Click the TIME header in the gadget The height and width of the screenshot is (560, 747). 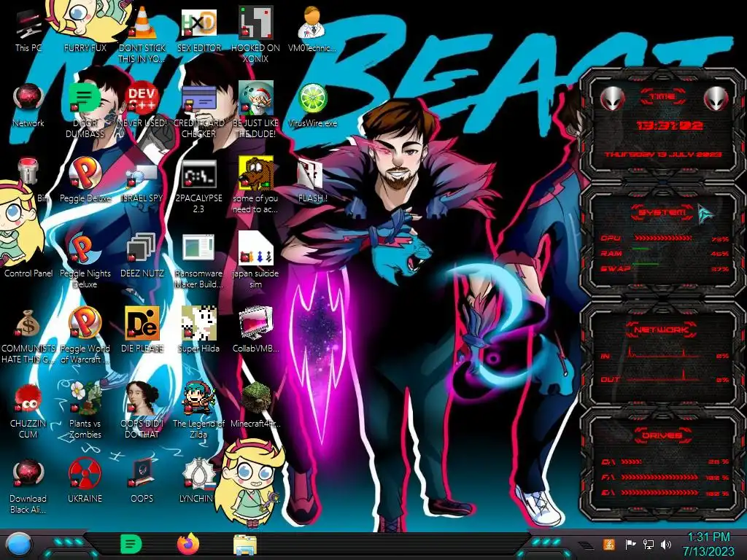662,97
